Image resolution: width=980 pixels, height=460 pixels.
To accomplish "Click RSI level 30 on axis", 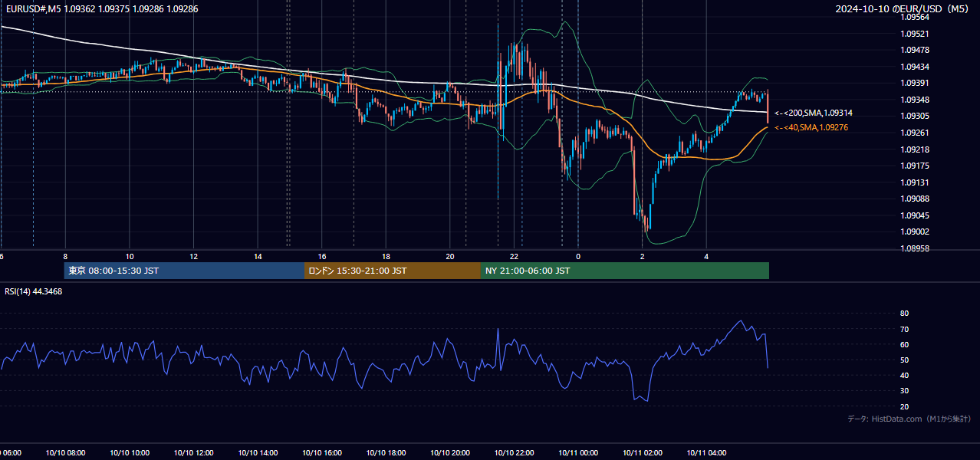I will tap(904, 391).
